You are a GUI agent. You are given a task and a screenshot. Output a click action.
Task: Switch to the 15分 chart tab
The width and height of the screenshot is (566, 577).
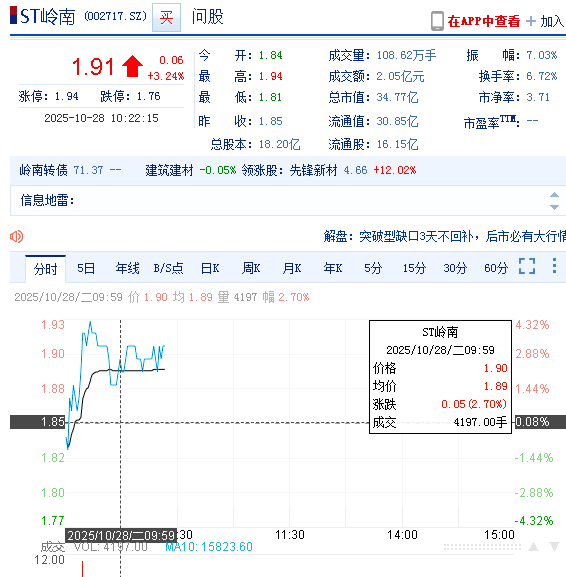(414, 268)
